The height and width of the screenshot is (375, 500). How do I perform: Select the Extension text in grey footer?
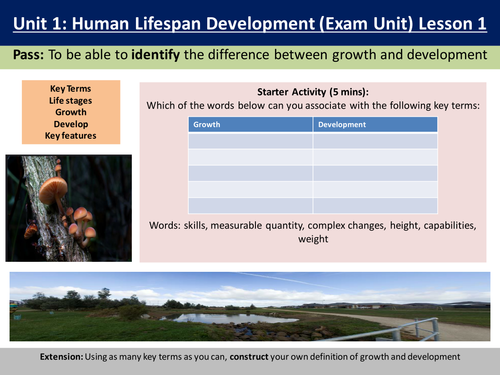250,357
